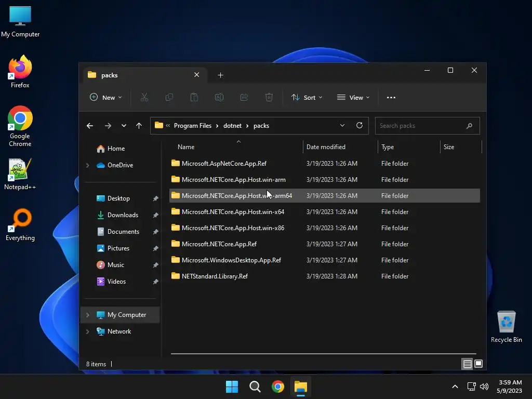Open recent locations dropdown chevron
Screen dimensions: 532x399
click(124, 126)
